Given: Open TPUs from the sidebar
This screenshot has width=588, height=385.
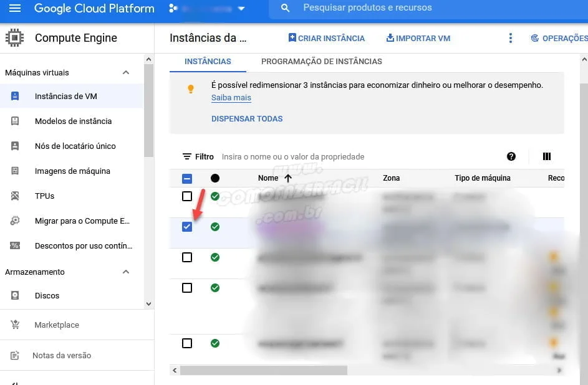Looking at the screenshot, I should click(44, 196).
